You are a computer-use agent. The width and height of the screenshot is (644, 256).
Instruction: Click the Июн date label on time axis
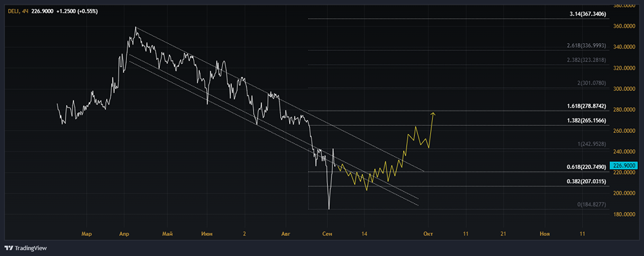(207, 234)
